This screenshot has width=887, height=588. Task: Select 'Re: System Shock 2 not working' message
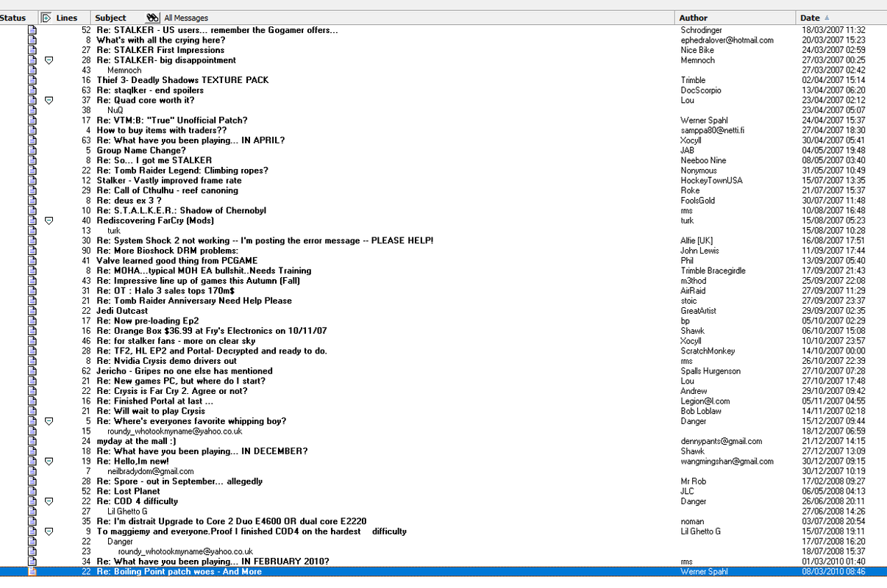[265, 241]
